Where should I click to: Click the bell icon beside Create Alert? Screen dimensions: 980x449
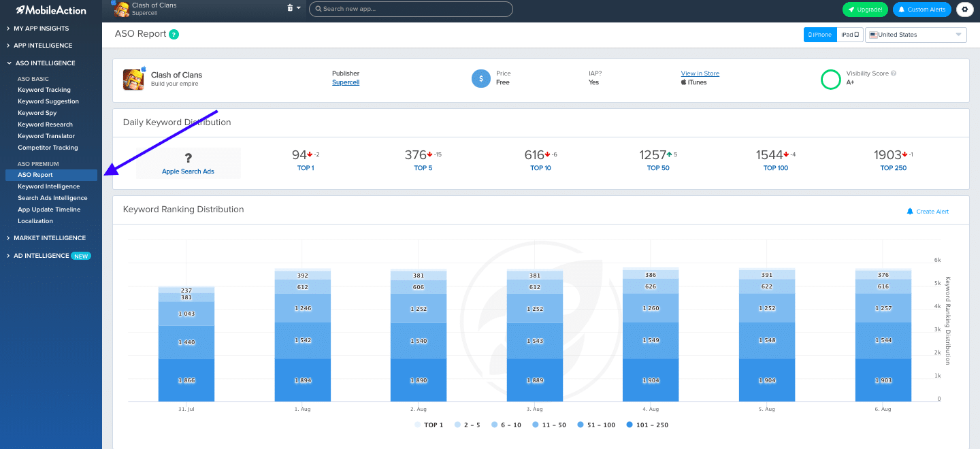point(910,212)
